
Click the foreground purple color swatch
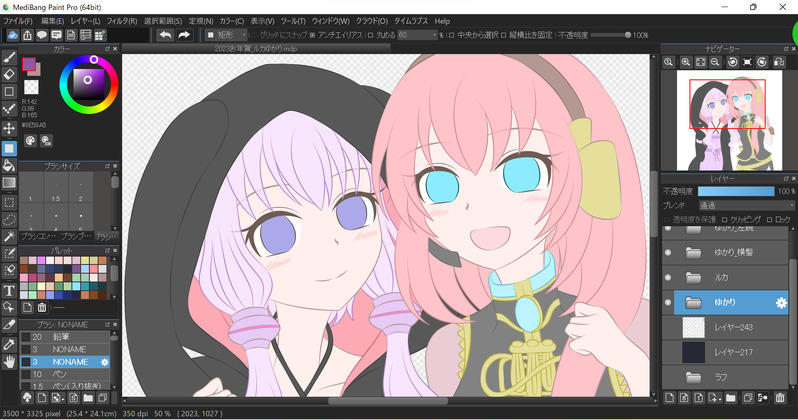[28, 64]
